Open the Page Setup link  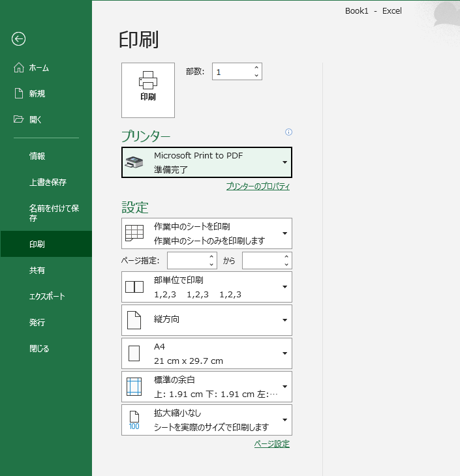point(271,444)
